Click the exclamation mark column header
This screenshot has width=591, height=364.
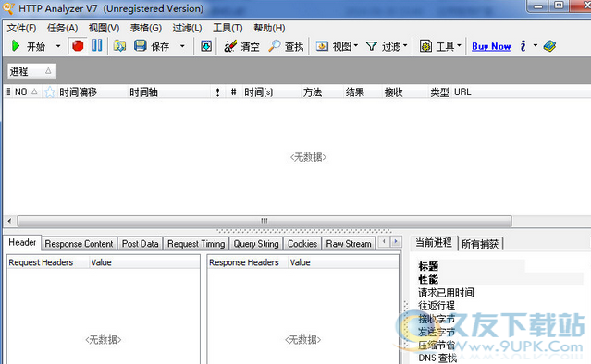coord(217,91)
